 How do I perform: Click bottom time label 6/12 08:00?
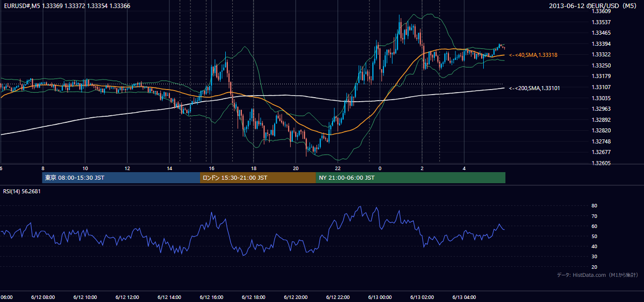coord(42,297)
